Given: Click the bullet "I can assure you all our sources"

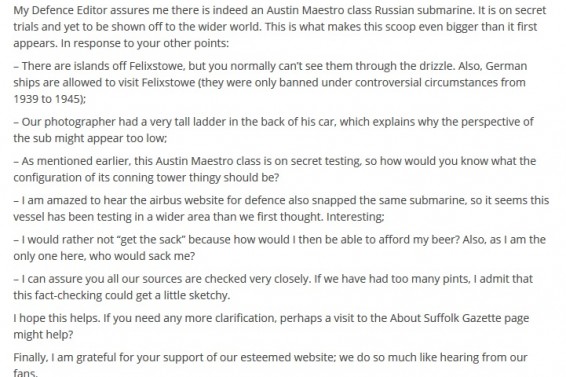Looking at the screenshot, I should click(x=273, y=287).
